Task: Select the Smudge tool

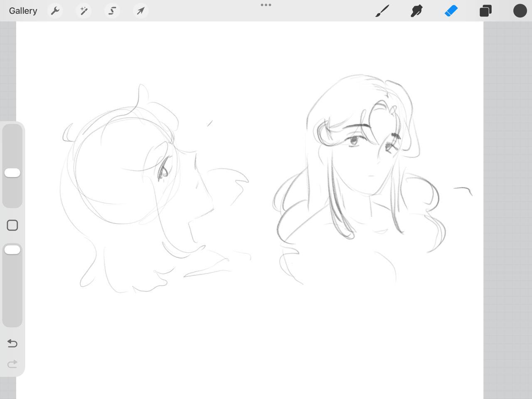Action: point(416,11)
